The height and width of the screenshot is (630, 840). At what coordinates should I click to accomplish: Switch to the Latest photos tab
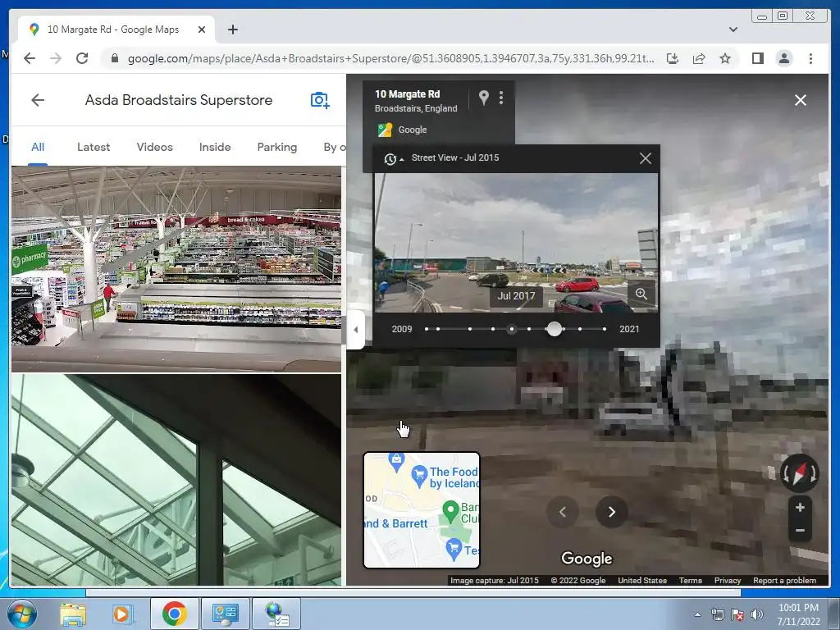[x=94, y=148]
